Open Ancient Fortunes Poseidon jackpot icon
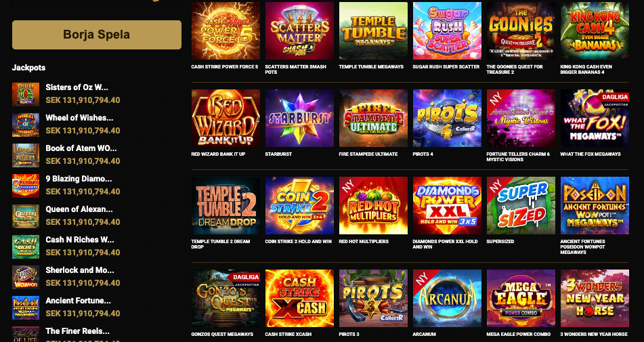 click(26, 307)
